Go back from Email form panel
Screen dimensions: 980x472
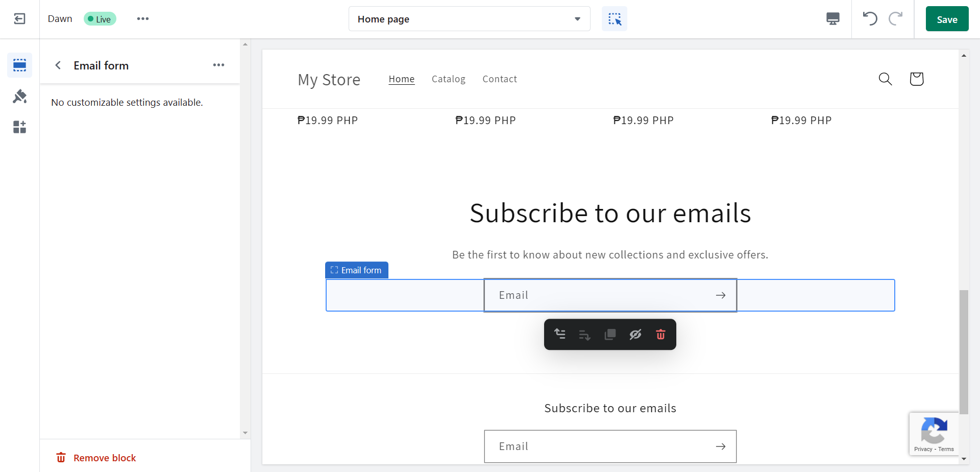click(58, 65)
